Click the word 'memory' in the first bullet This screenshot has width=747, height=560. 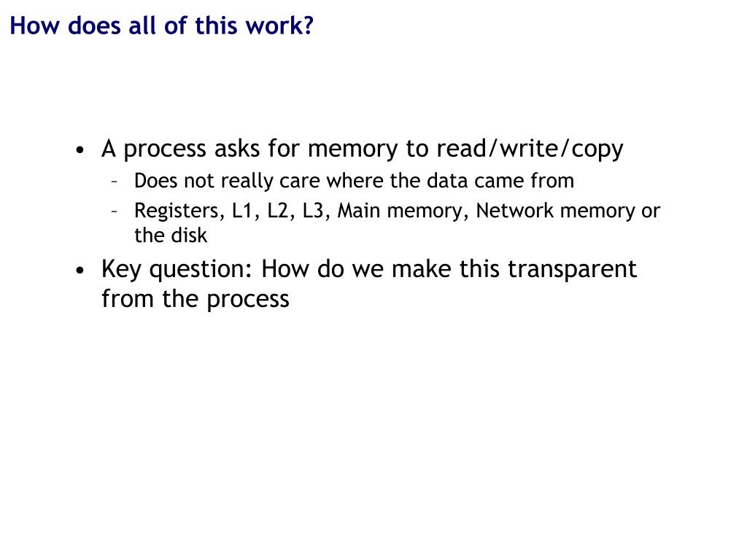(x=352, y=149)
